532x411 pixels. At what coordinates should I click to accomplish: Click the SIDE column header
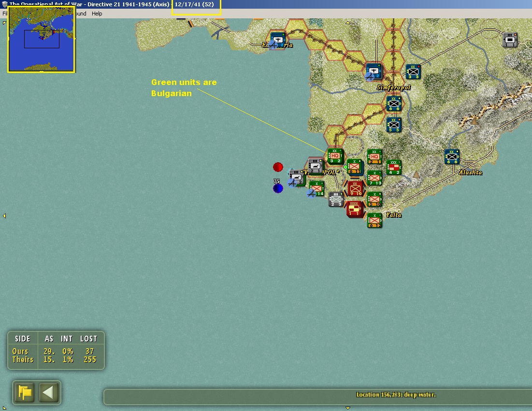(22, 339)
